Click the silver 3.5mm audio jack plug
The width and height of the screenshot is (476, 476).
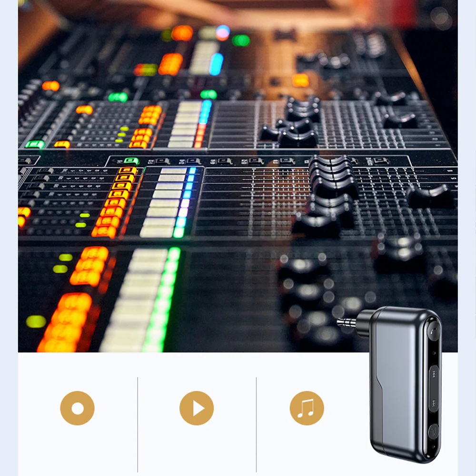point(347,323)
